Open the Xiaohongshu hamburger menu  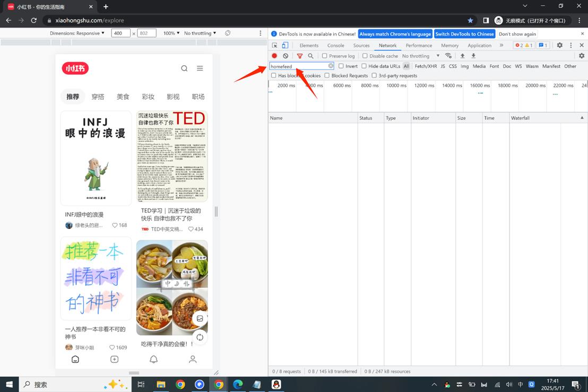[200, 68]
